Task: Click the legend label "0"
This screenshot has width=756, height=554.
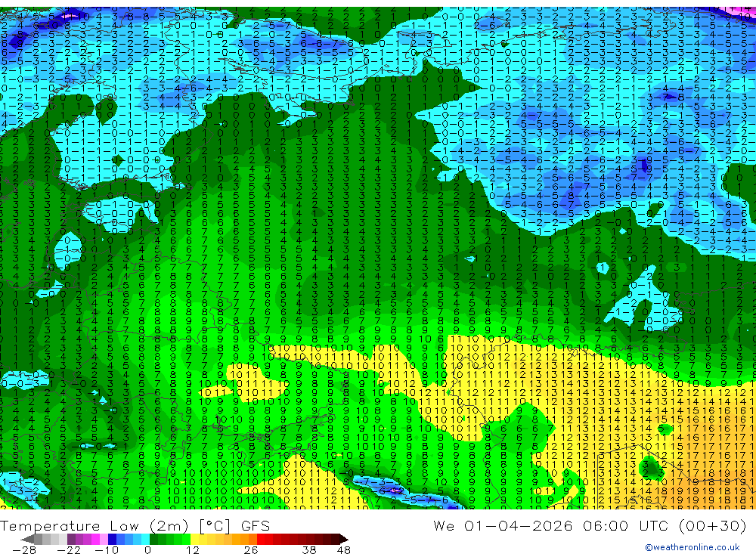Action: [147, 549]
